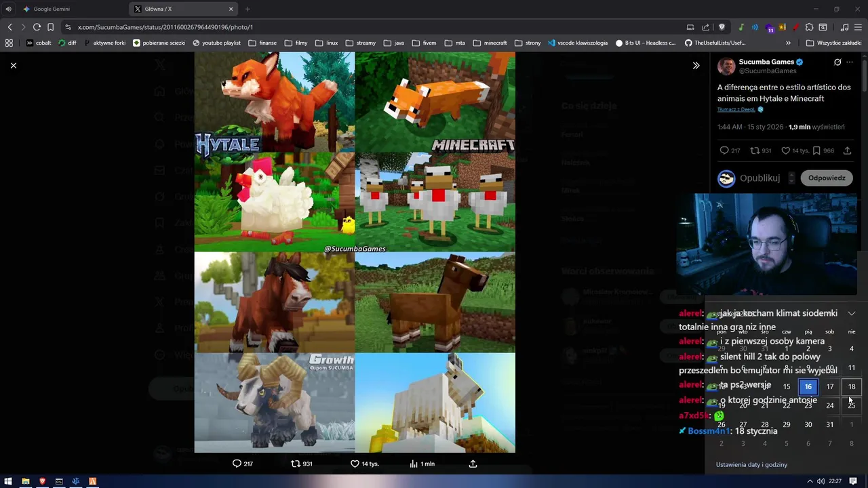Open Ustawienia daty i godziny link
868x488 pixels.
point(751,464)
